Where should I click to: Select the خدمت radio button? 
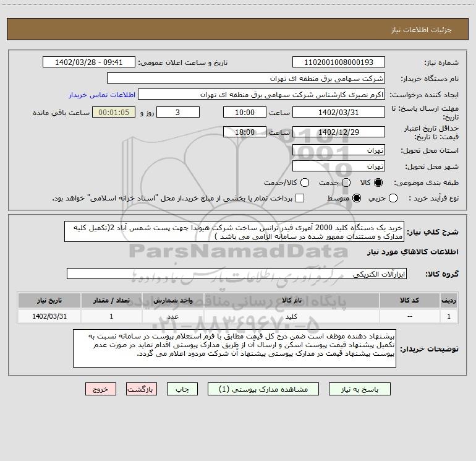click(346, 183)
